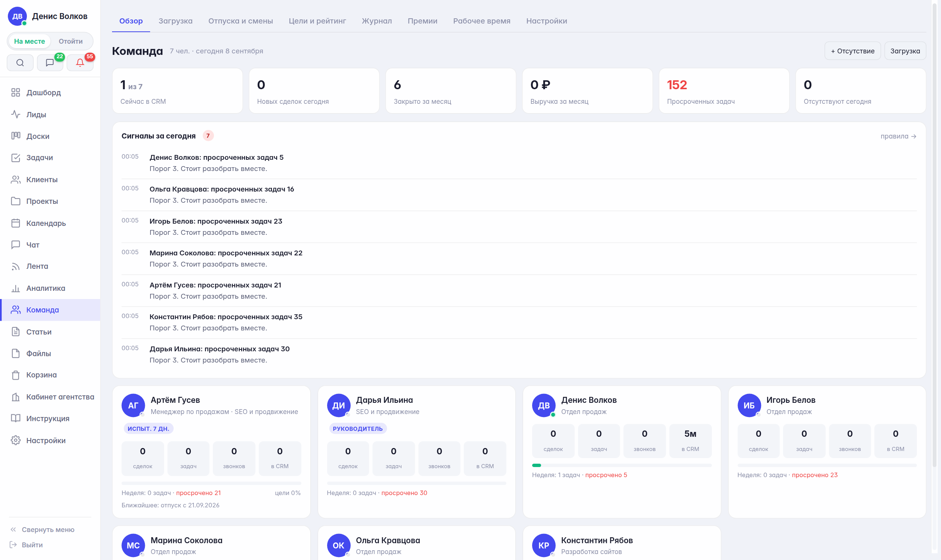Viewport: 941px width, 560px height.
Task: Set status to На месте
Action: (x=29, y=41)
